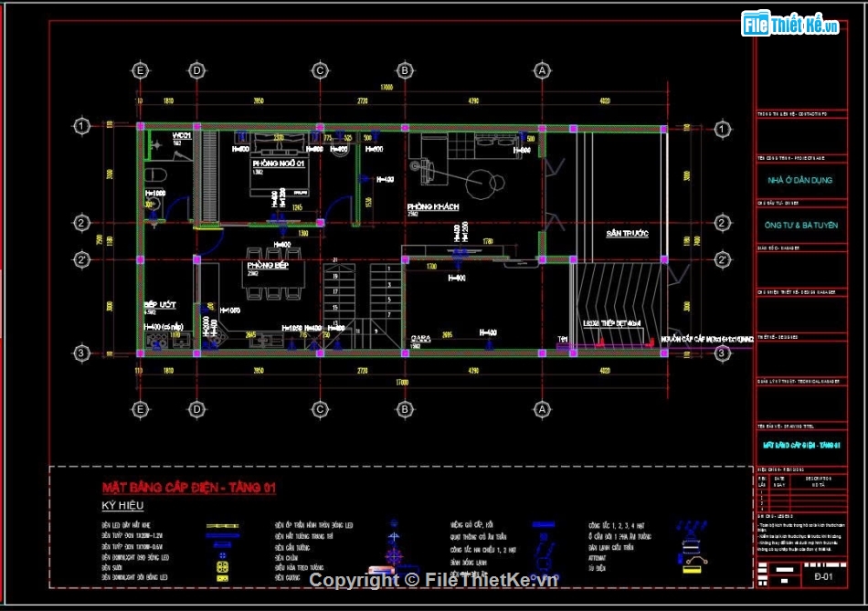Select the SÂN TRƯỚC label
Viewport: 868px width, 611px height.
coord(627,234)
